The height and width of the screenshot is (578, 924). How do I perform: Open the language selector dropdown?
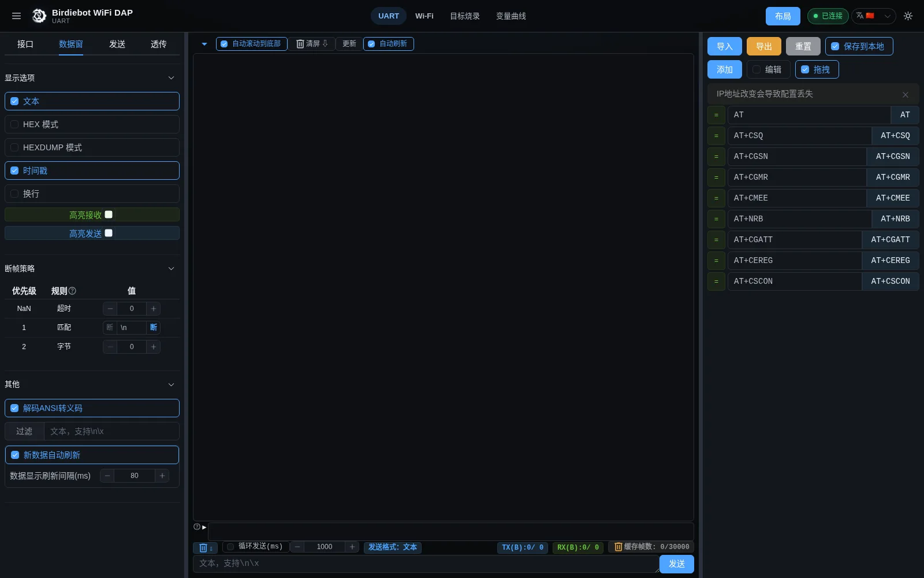(x=874, y=16)
